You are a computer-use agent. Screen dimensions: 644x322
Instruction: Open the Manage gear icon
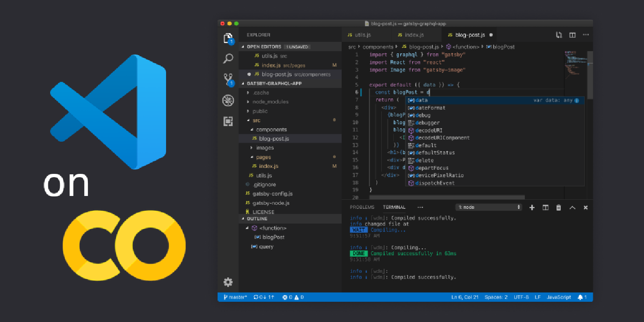coord(228,282)
